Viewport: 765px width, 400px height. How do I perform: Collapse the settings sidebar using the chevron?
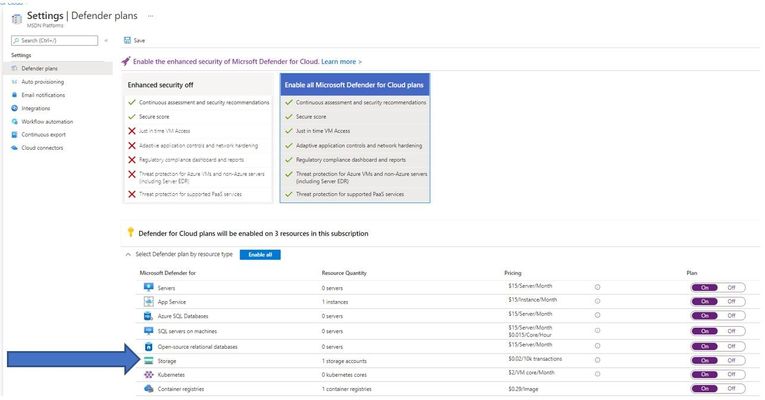pyautogui.click(x=106, y=40)
